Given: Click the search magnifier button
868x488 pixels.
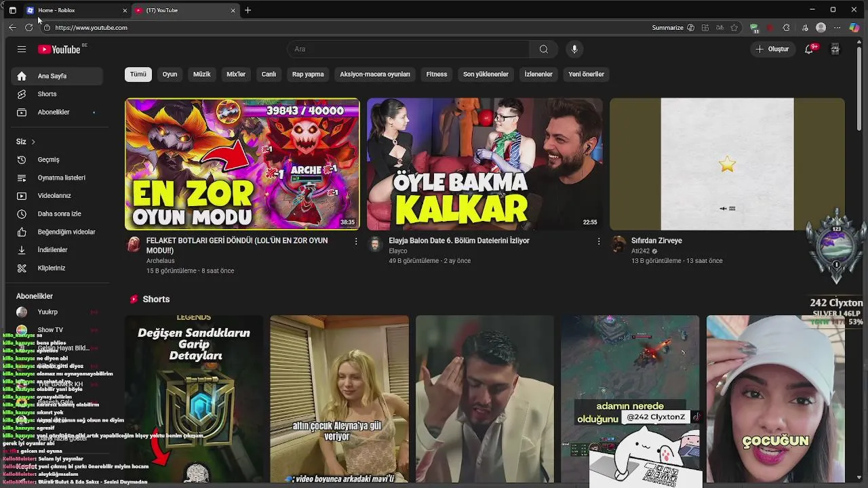Looking at the screenshot, I should (x=544, y=49).
